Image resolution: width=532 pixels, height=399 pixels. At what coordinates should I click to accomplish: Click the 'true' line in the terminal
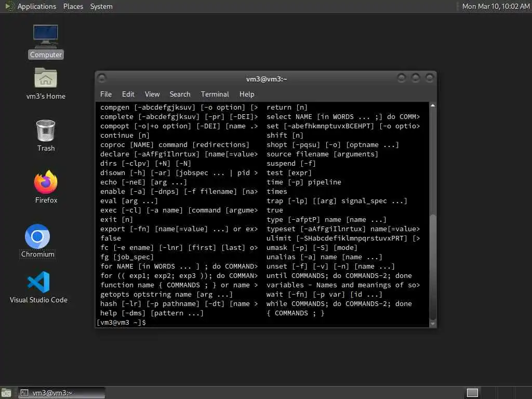click(275, 210)
